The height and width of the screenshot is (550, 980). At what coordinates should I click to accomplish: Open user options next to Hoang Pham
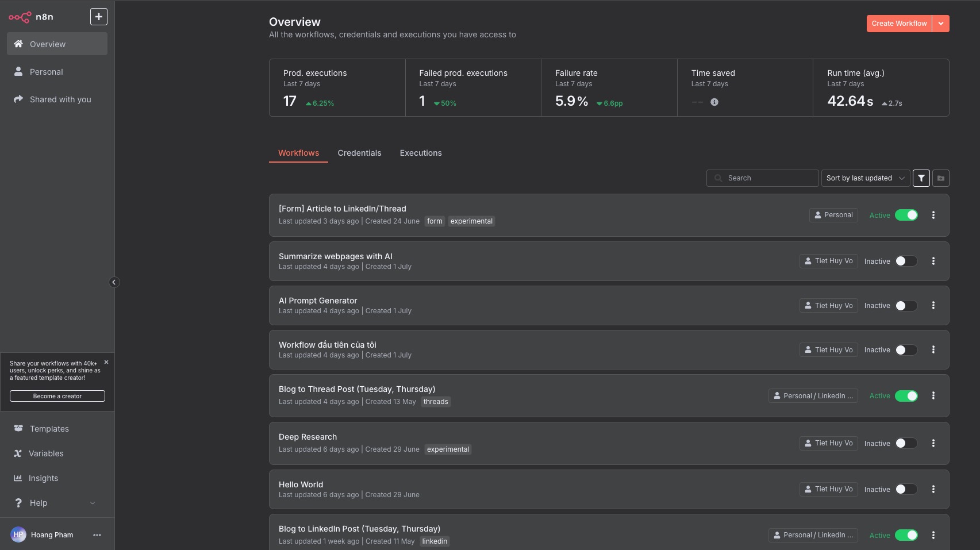97,535
